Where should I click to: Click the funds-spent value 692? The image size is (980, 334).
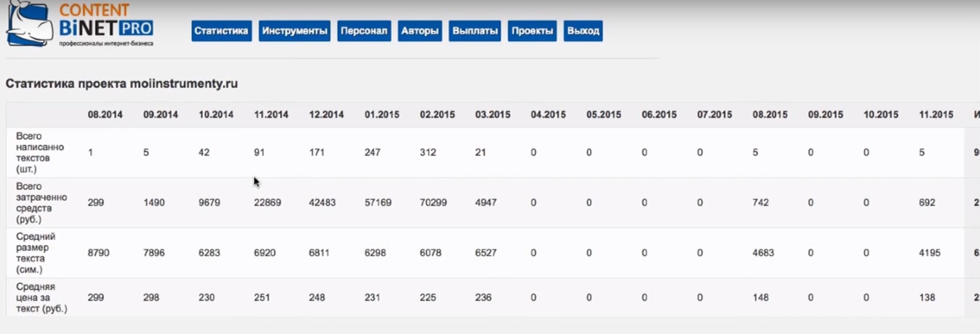(927, 203)
